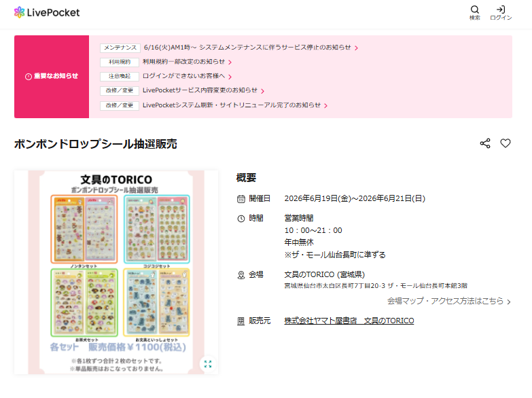The height and width of the screenshot is (398, 532).
Task: Click the calendar icon beside 開催日
Action: (241, 199)
